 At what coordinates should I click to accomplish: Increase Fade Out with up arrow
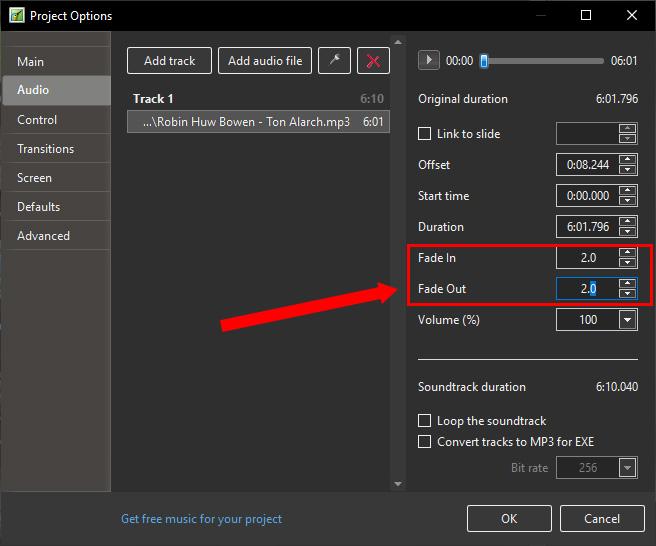tap(627, 283)
